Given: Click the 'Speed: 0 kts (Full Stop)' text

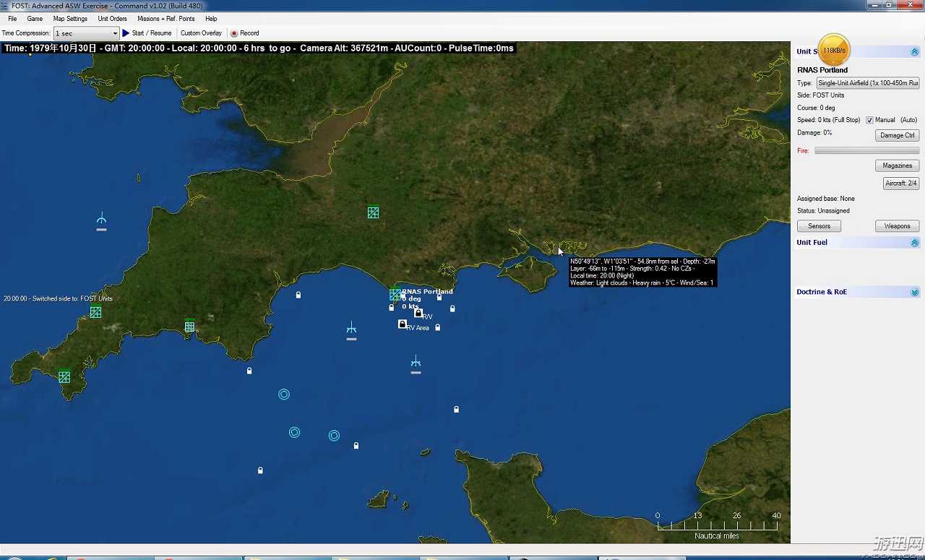Looking at the screenshot, I should point(829,120).
